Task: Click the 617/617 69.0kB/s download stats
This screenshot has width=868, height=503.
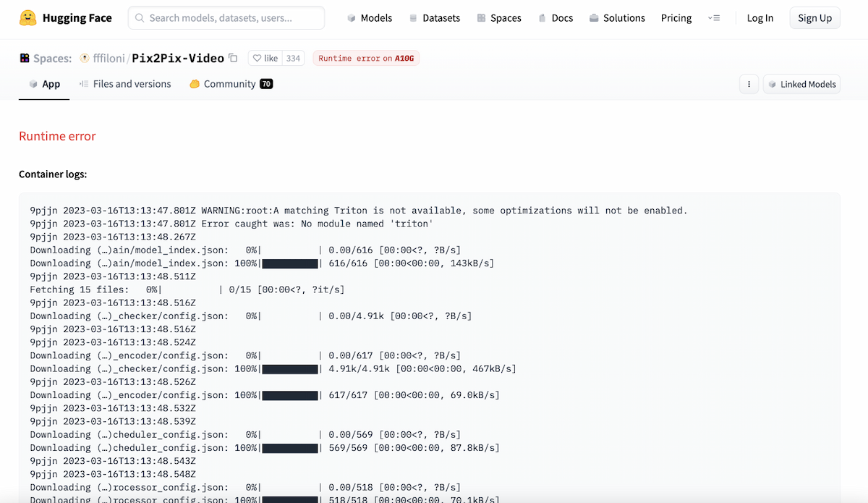Action: 414,395
